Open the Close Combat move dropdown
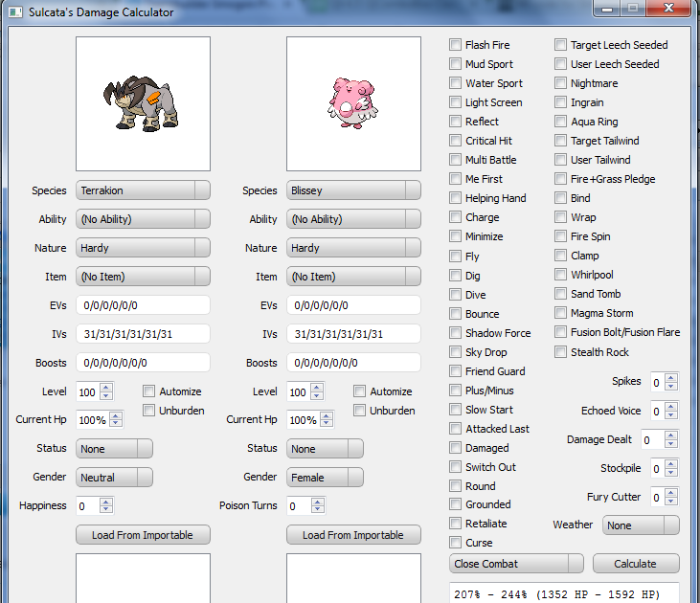Screen dimensions: 700x603 [x=516, y=564]
